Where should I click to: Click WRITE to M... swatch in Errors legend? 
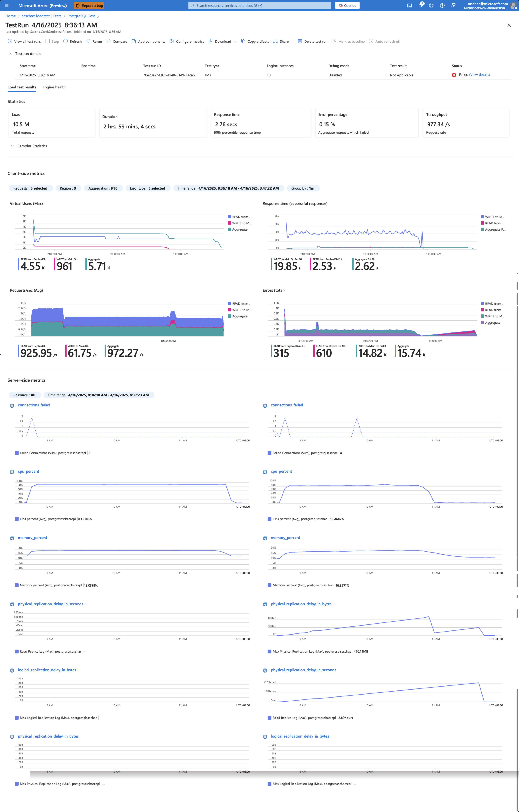pyautogui.click(x=483, y=316)
